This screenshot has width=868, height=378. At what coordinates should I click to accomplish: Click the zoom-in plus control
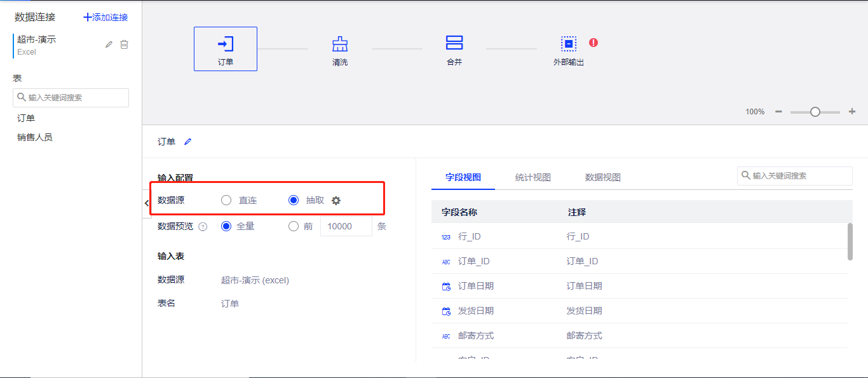coord(851,111)
